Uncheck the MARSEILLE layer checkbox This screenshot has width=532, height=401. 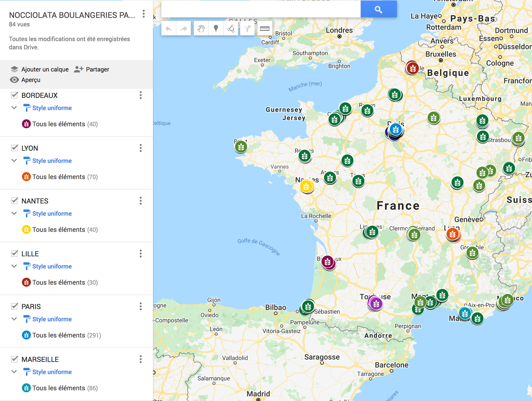pos(15,359)
